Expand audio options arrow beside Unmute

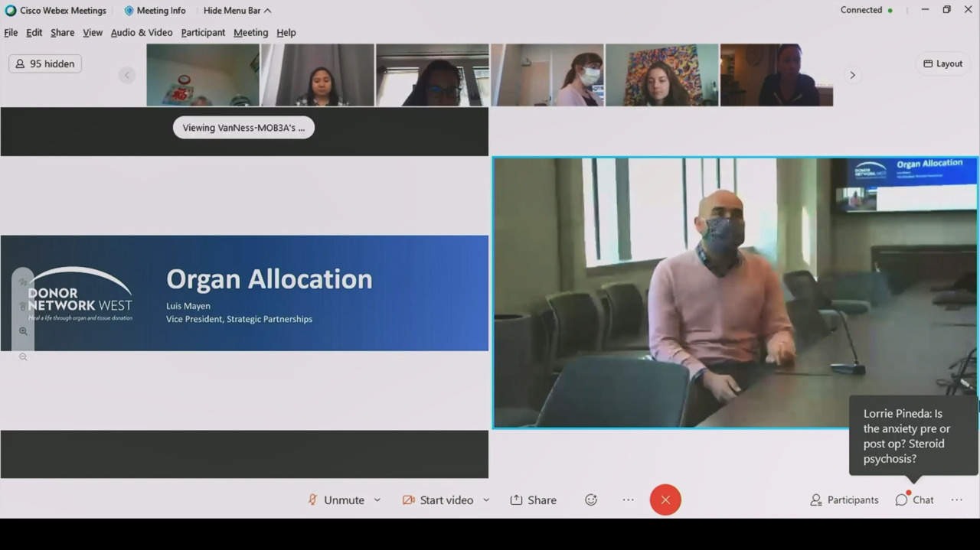tap(377, 500)
